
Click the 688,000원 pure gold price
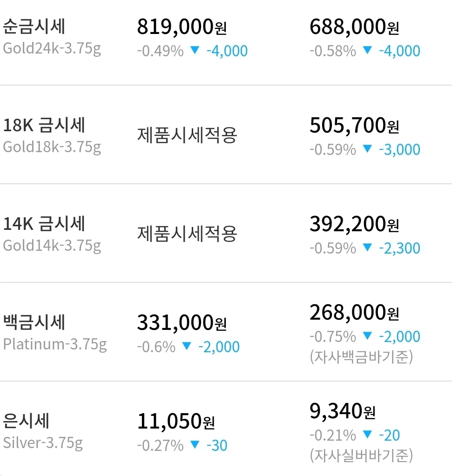(354, 27)
